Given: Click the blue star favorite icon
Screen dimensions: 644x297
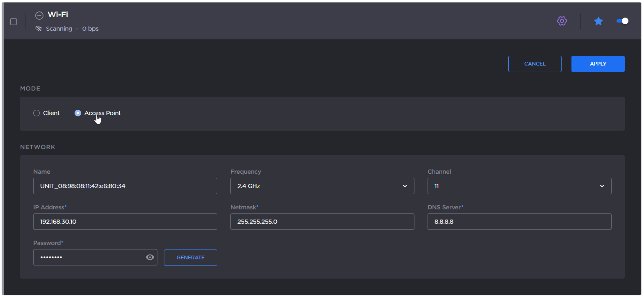Looking at the screenshot, I should 598,21.
